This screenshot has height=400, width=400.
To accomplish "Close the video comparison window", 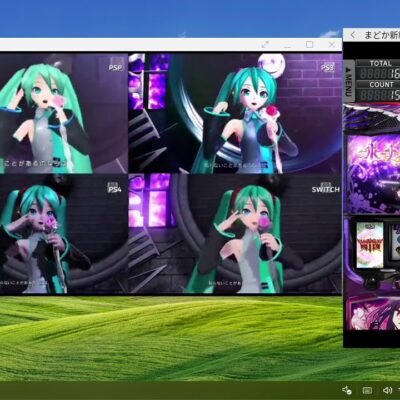I will point(332,44).
